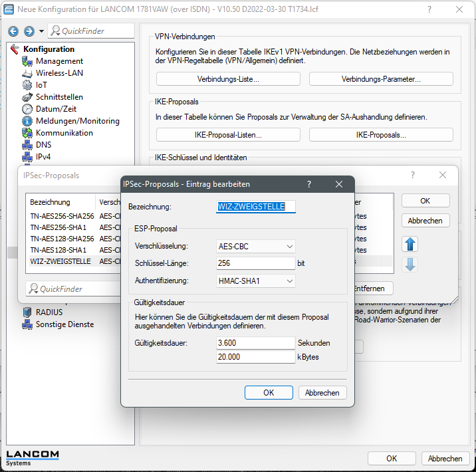476x472 pixels.
Task: Click the forward navigation arrow icon
Action: [29, 31]
